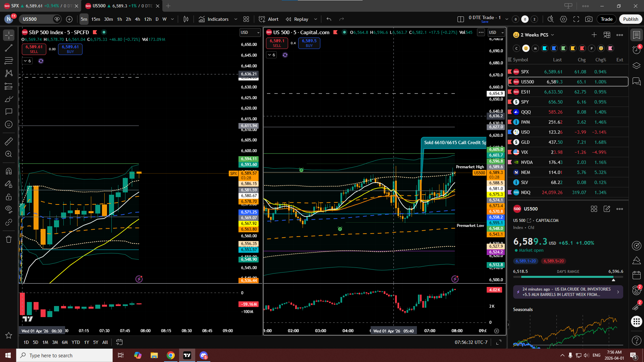This screenshot has width=644, height=362.
Task: Take a chart snapshot with camera icon
Action: coord(589,19)
